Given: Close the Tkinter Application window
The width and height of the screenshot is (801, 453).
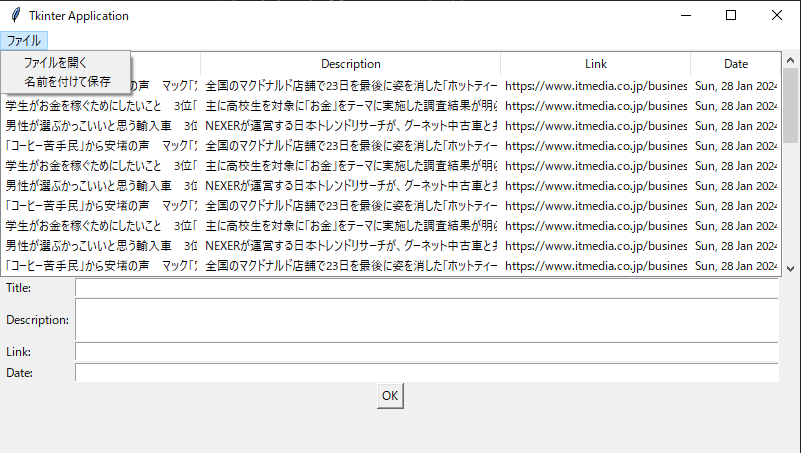Looking at the screenshot, I should pyautogui.click(x=777, y=16).
